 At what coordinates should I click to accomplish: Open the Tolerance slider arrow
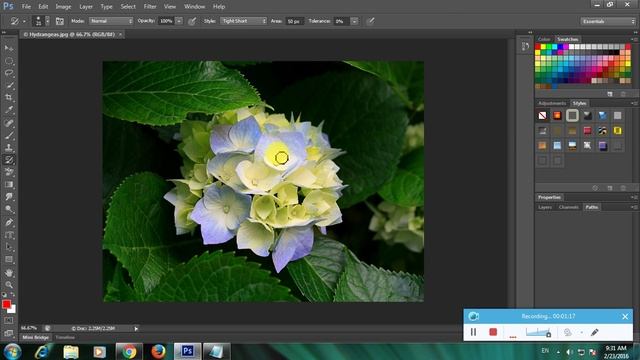click(354, 21)
